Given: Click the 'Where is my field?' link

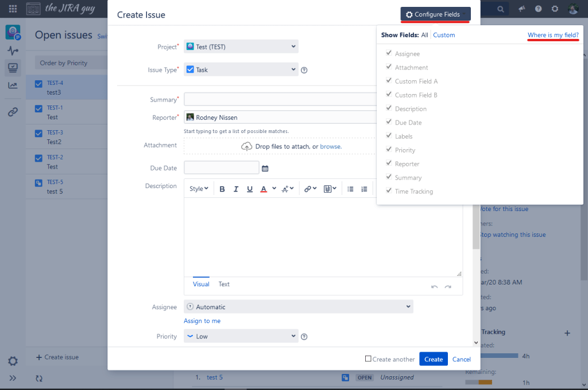Looking at the screenshot, I should [x=553, y=35].
